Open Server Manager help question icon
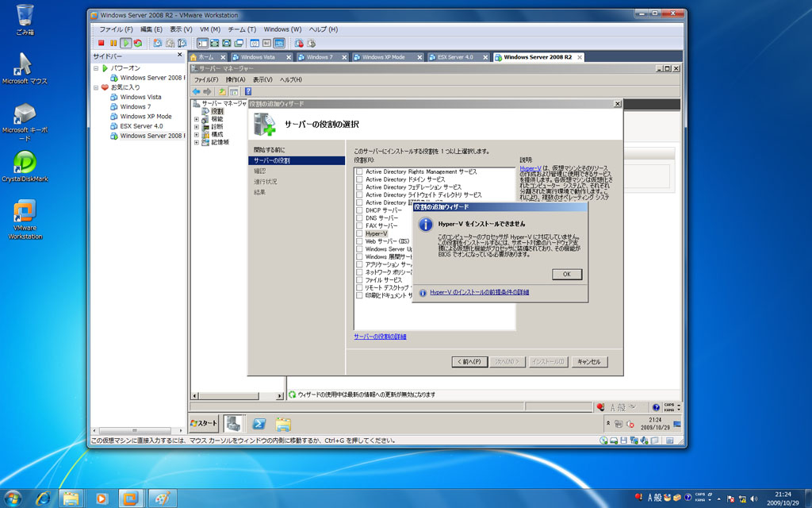The height and width of the screenshot is (508, 812). pyautogui.click(x=248, y=91)
